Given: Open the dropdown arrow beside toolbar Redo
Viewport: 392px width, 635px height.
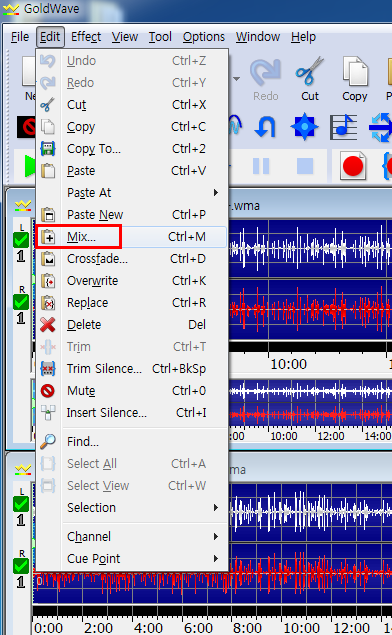Looking at the screenshot, I should [236, 79].
